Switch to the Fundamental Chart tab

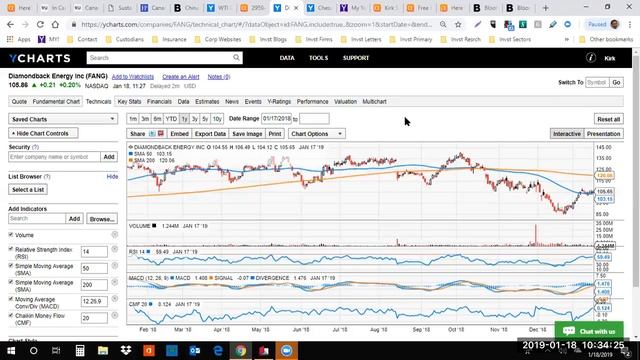pyautogui.click(x=56, y=102)
